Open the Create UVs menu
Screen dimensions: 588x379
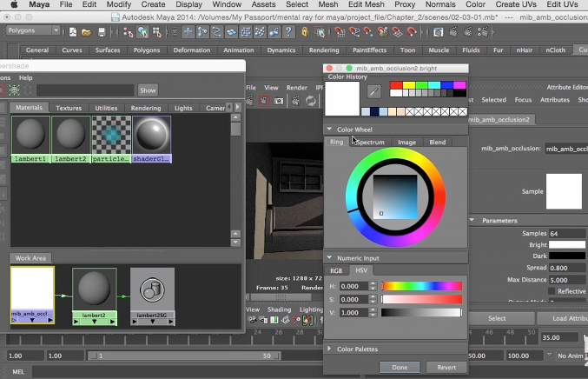pos(516,4)
